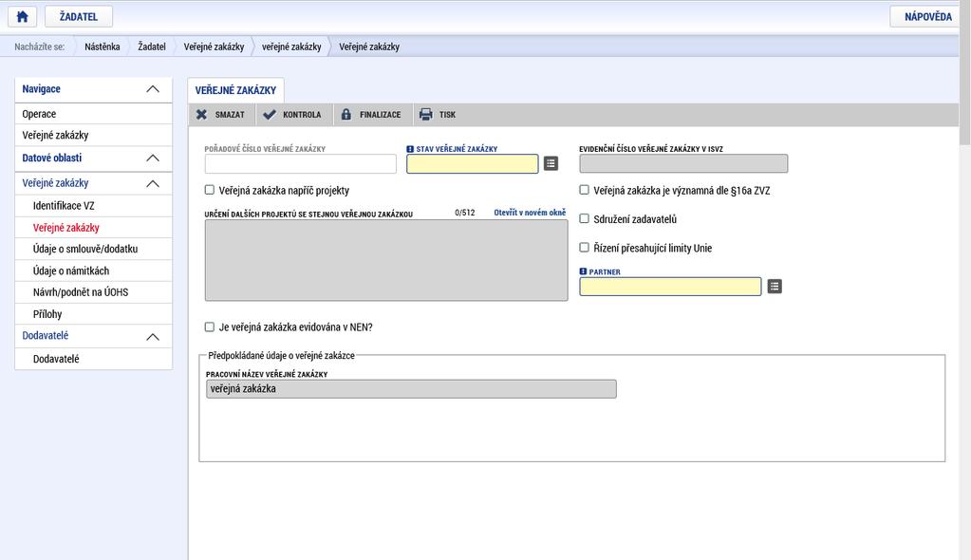This screenshot has width=971, height=560.
Task: Collapse the Dodavatelé section
Action: click(152, 337)
